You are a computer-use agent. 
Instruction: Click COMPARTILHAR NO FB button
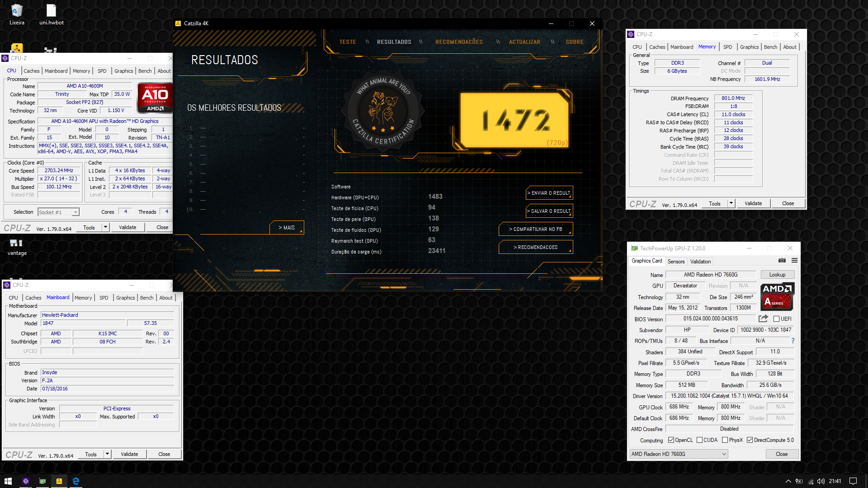pos(536,229)
